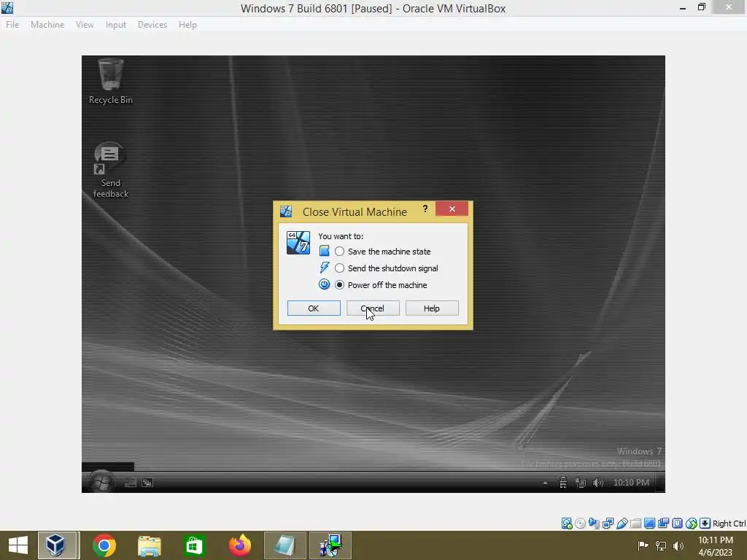Click the optical disc status icon
The height and width of the screenshot is (560, 747).
pos(580,524)
